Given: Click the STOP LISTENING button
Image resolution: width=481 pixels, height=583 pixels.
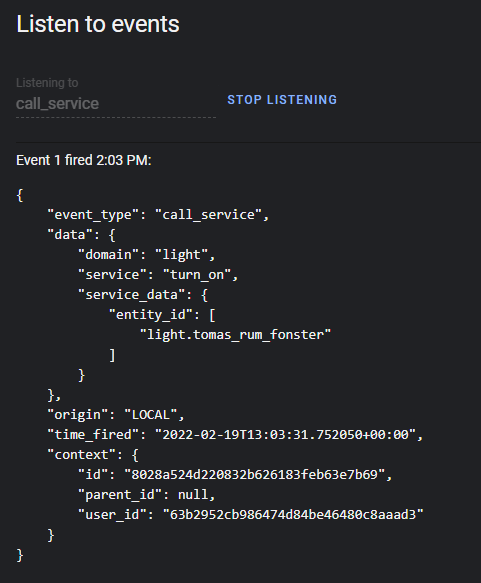Looking at the screenshot, I should click(x=282, y=100).
